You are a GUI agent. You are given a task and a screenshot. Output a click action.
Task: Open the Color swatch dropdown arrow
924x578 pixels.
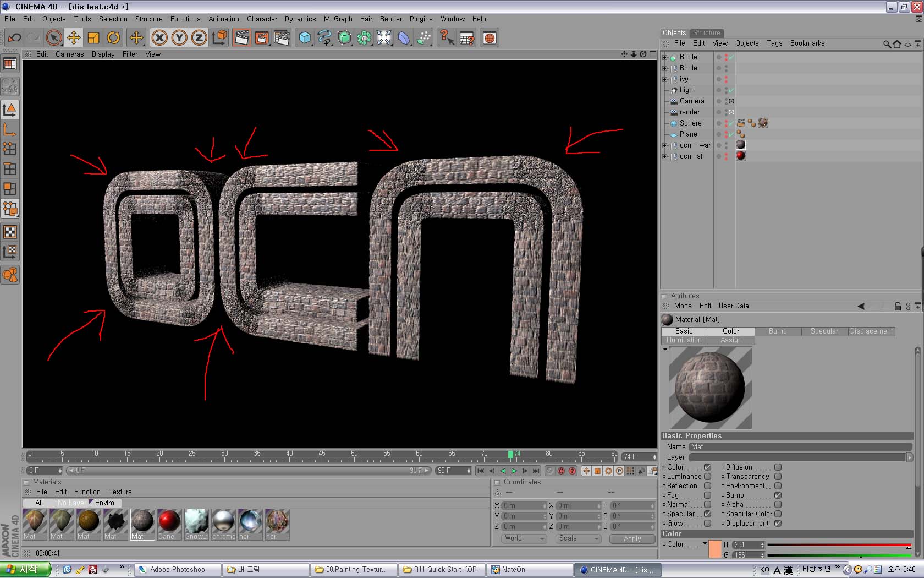coord(705,544)
